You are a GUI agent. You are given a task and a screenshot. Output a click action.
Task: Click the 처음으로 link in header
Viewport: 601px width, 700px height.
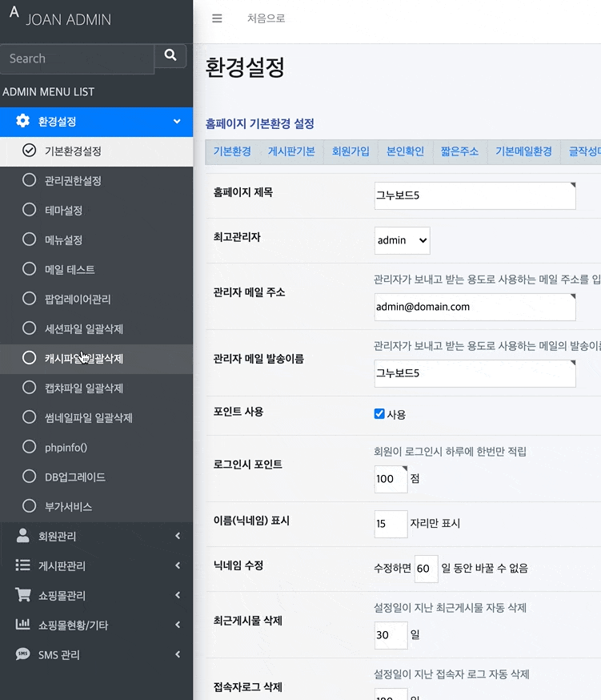pos(266,18)
